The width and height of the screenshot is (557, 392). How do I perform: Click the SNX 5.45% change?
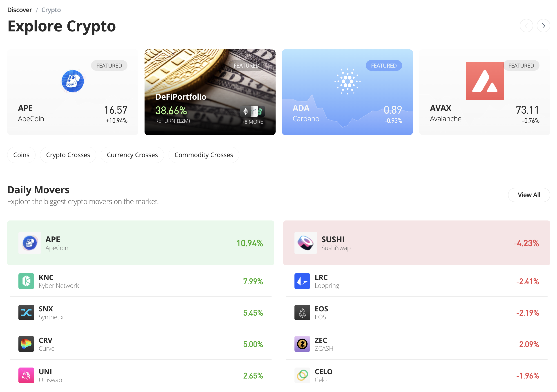pos(253,313)
